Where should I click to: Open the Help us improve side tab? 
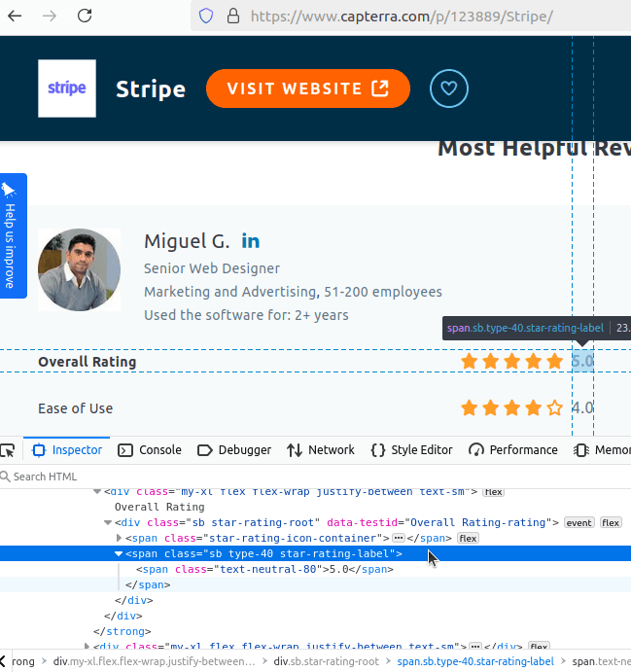[12, 236]
